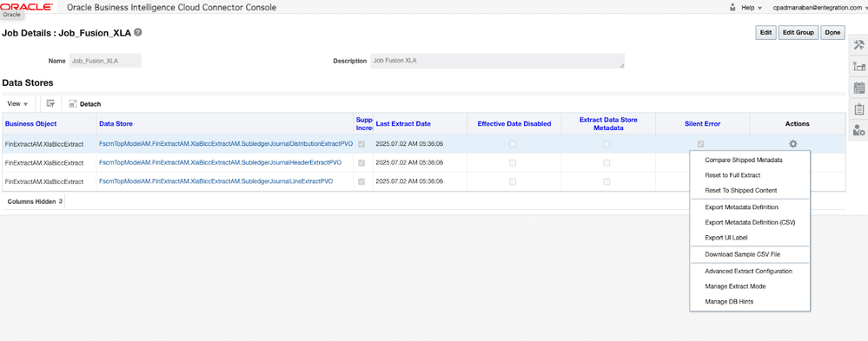The width and height of the screenshot is (868, 341).
Task: Sort by Business Object column header
Action: tap(30, 124)
